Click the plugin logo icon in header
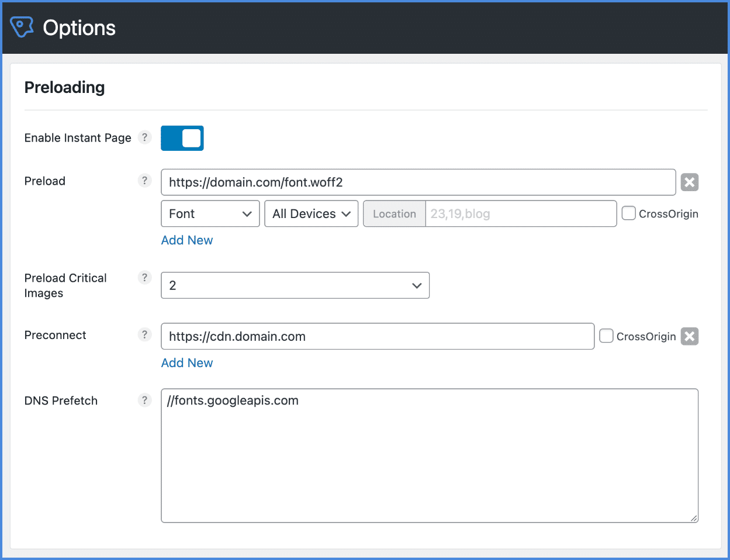The width and height of the screenshot is (730, 560). coord(22,27)
